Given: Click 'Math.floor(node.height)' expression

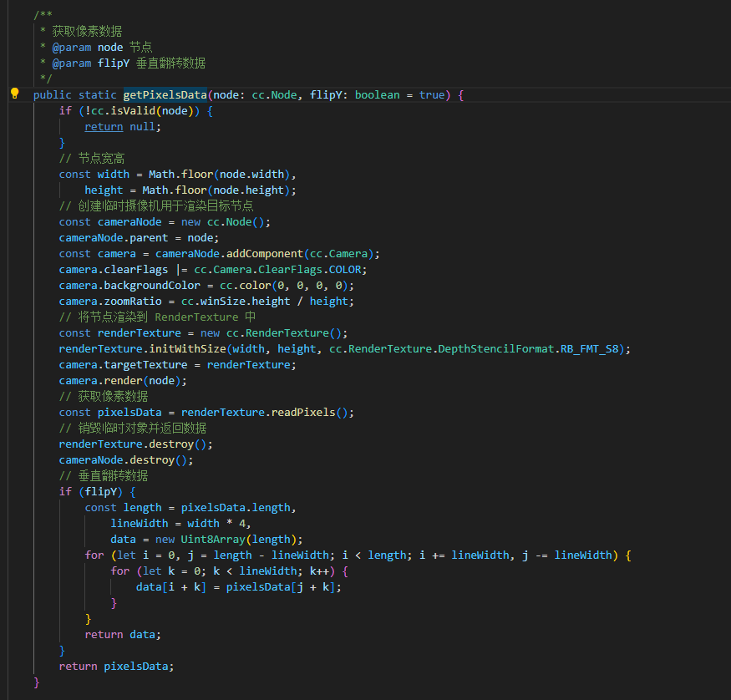Looking at the screenshot, I should [216, 190].
